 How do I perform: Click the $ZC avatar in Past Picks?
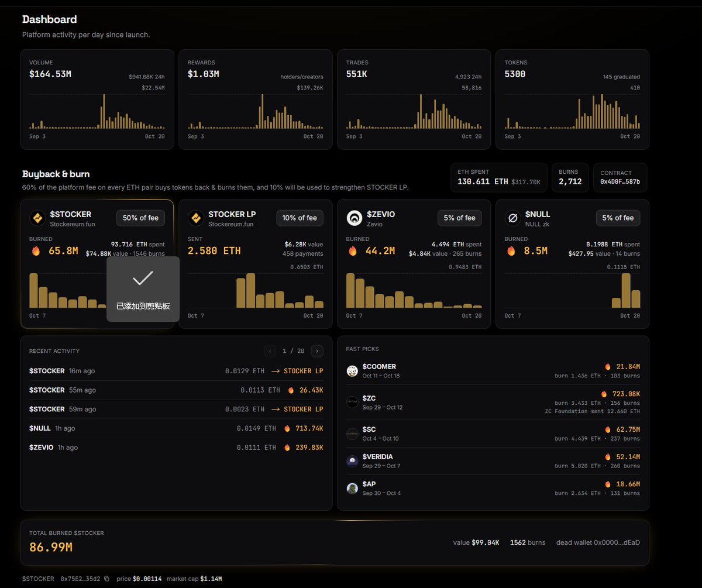(352, 403)
